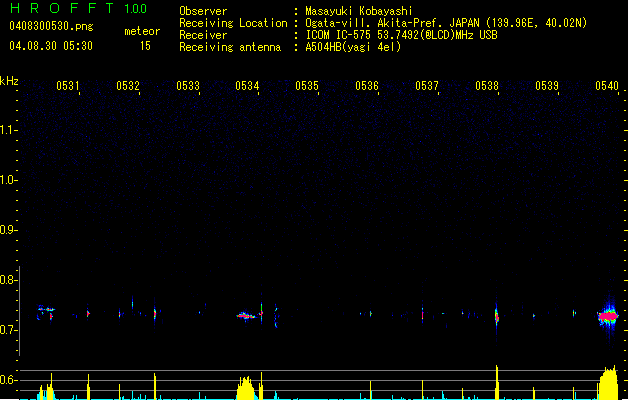
Task: Click observer name Masayuki Kobayashi
Action: pyautogui.click(x=358, y=11)
